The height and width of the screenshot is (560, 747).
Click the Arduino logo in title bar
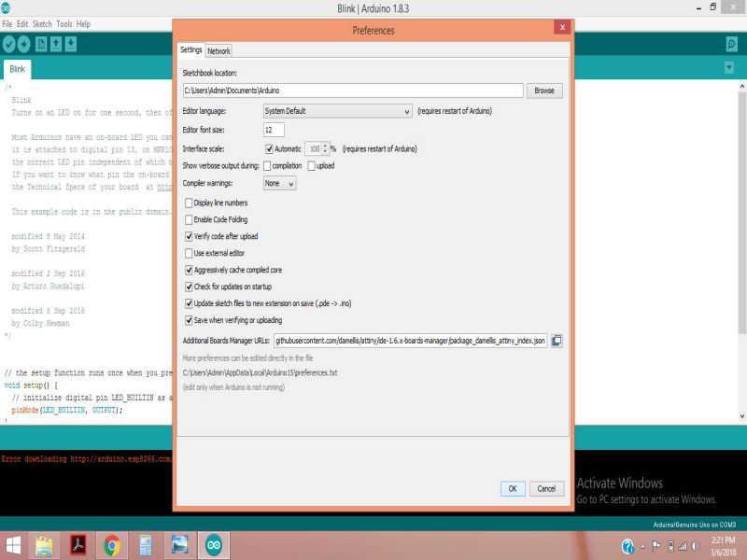pos(6,7)
